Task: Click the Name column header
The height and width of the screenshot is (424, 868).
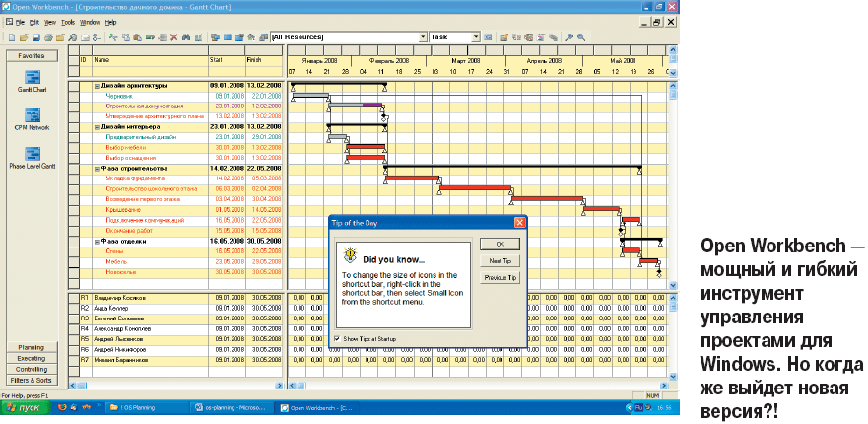Action: pyautogui.click(x=150, y=60)
